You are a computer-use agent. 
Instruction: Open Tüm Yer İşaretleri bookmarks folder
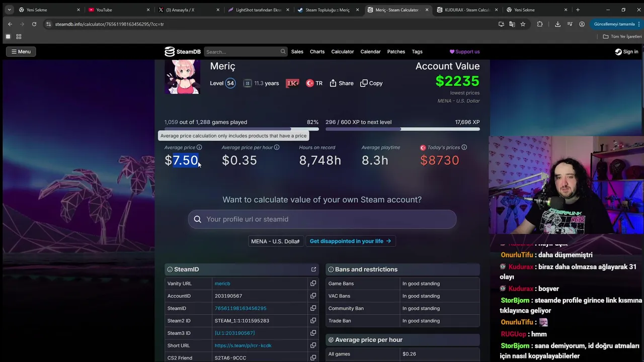tap(622, 37)
